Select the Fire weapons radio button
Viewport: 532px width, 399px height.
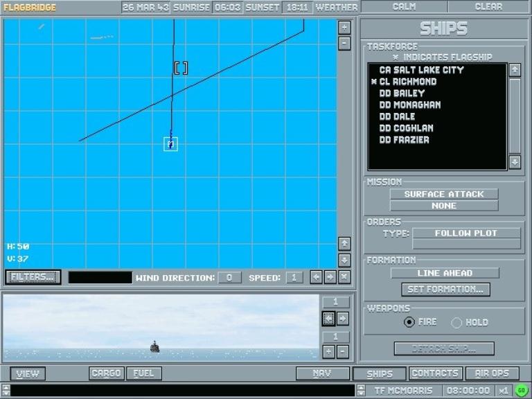(x=409, y=322)
